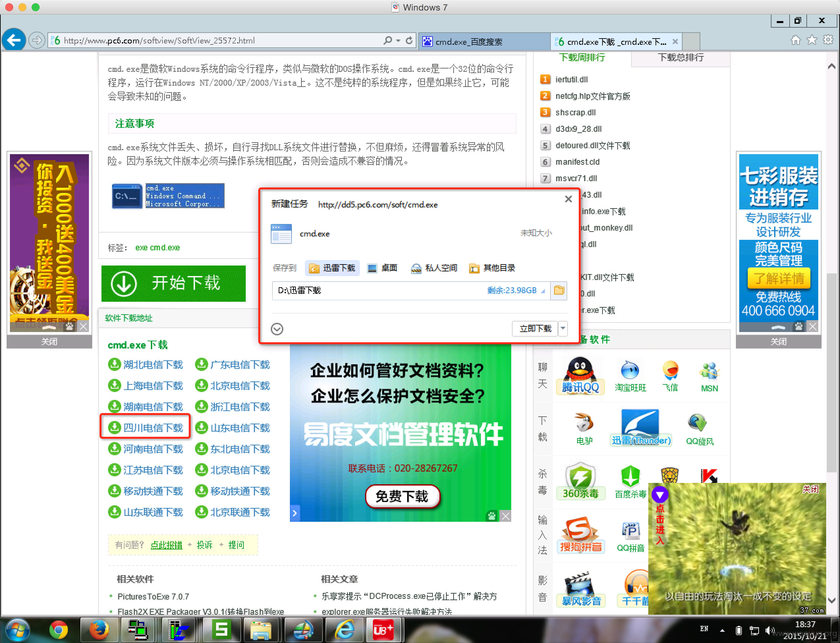Select 私人空间 save location
The height and width of the screenshot is (643, 840).
click(434, 268)
